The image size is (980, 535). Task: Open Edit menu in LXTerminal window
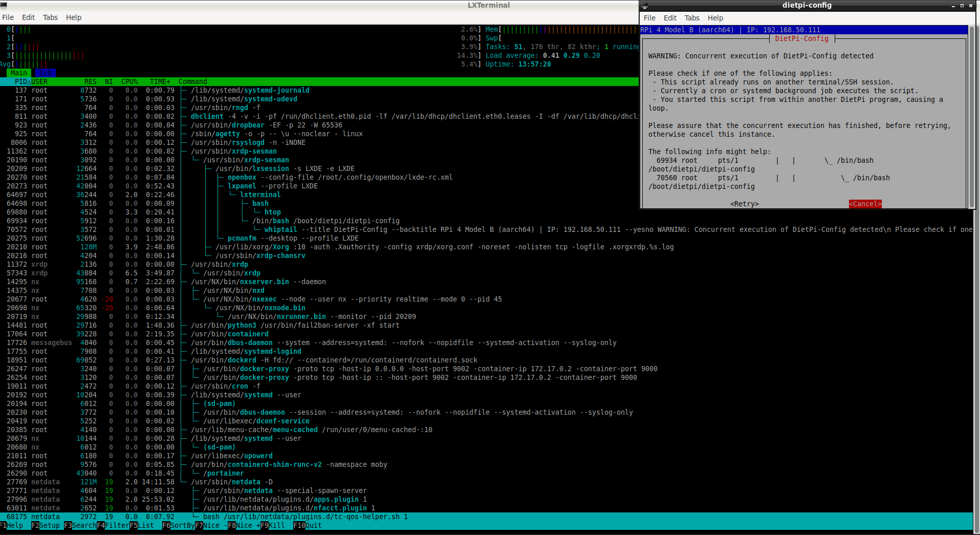28,17
